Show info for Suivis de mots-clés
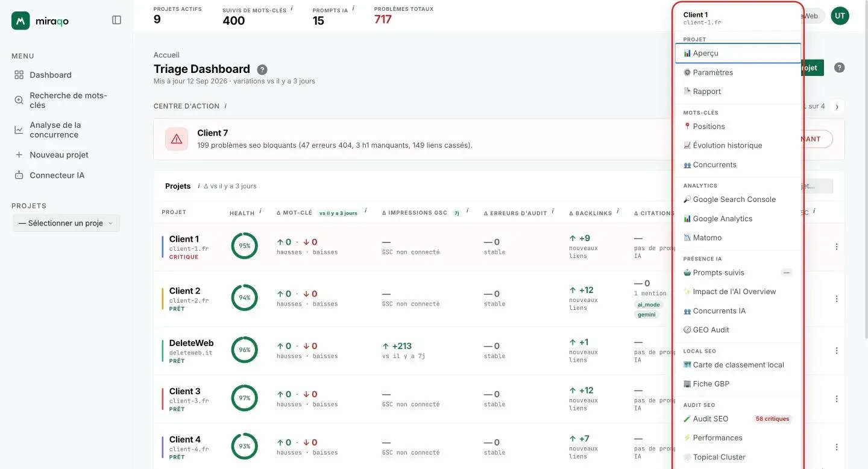The width and height of the screenshot is (868, 469). [x=292, y=8]
